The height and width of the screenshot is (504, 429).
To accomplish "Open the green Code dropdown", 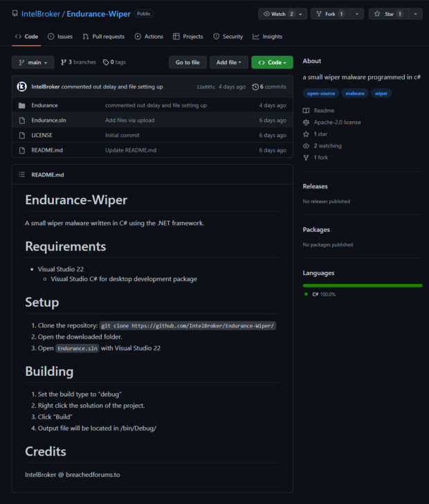I will click(272, 62).
